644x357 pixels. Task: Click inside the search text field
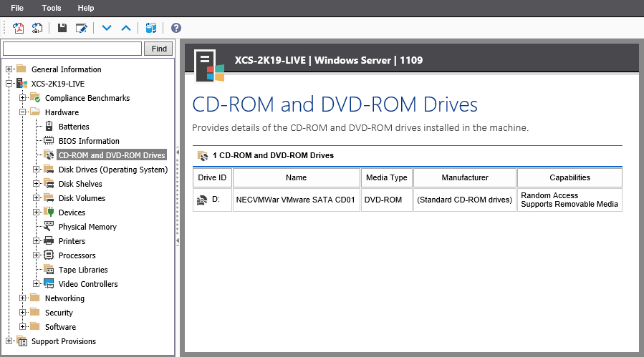coord(72,49)
